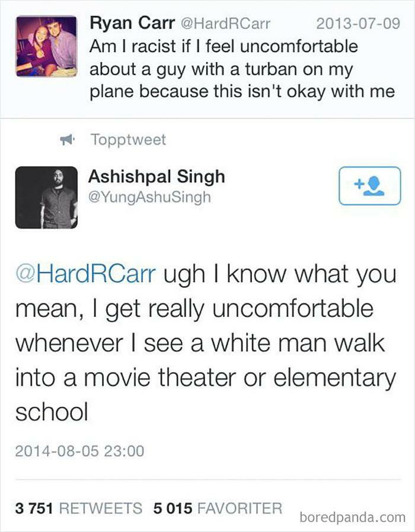Click the person silhouette in Follow button
Image resolution: width=415 pixels, height=532 pixels.
(x=376, y=185)
